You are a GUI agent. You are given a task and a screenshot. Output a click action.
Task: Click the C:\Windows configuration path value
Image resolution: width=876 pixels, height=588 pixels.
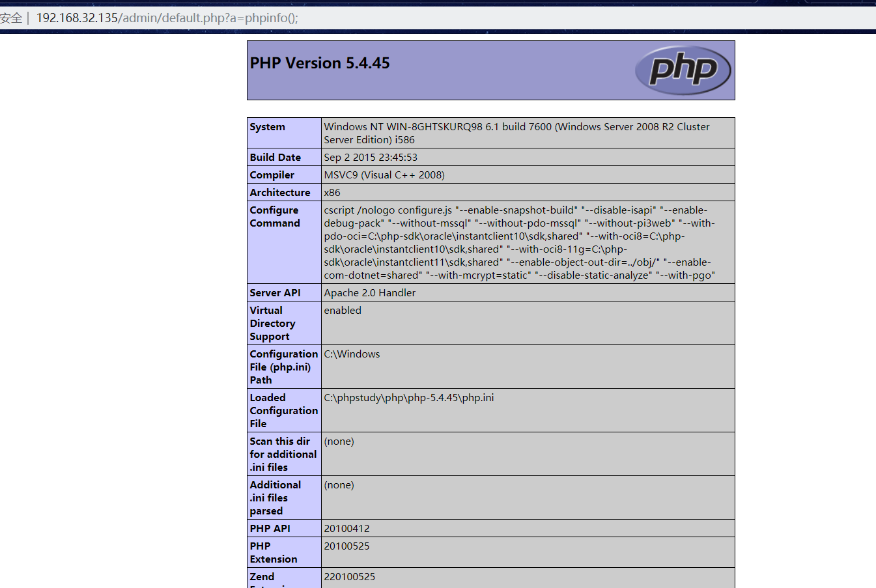coord(352,354)
